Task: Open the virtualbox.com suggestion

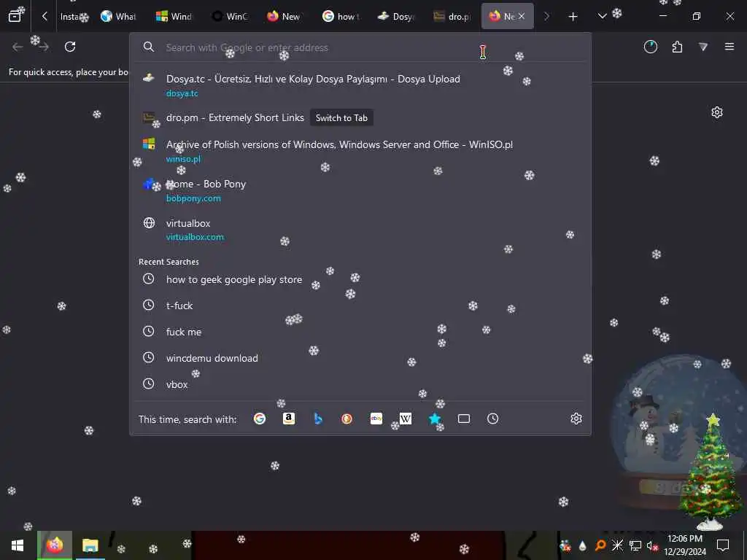Action: click(360, 229)
